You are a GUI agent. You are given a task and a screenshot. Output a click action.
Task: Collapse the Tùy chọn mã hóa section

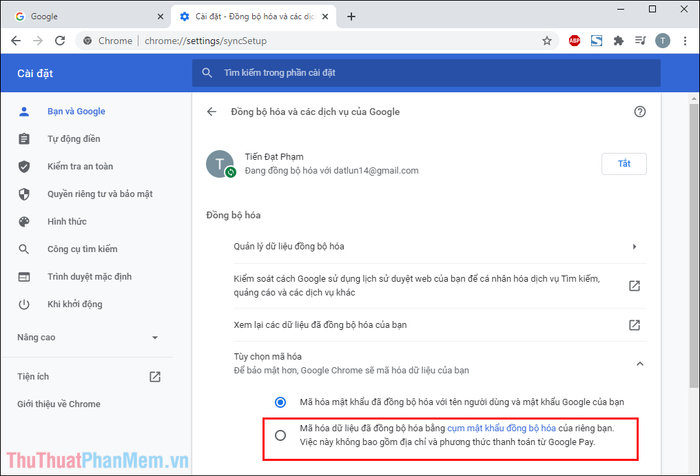pos(640,363)
